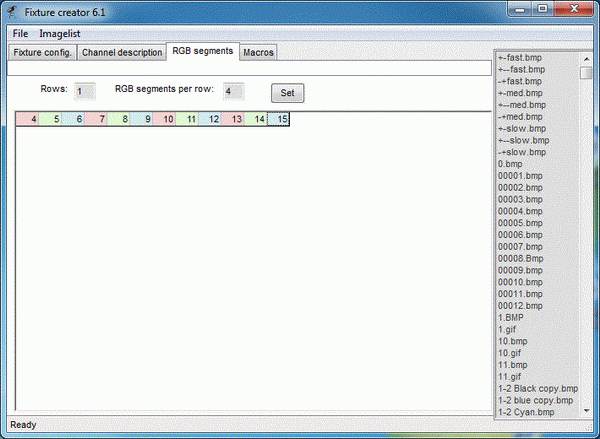
Task: Click the RGB segments per row field
Action: pyautogui.click(x=233, y=92)
